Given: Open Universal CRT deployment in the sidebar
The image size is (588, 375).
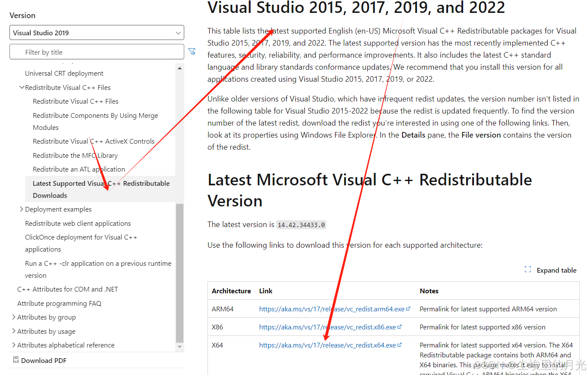Looking at the screenshot, I should [x=64, y=73].
